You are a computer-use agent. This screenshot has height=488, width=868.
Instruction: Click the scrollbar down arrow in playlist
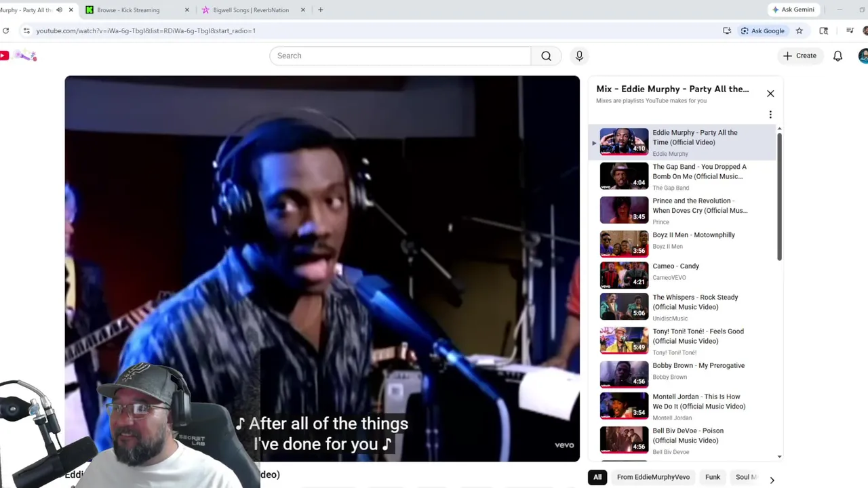(779, 457)
